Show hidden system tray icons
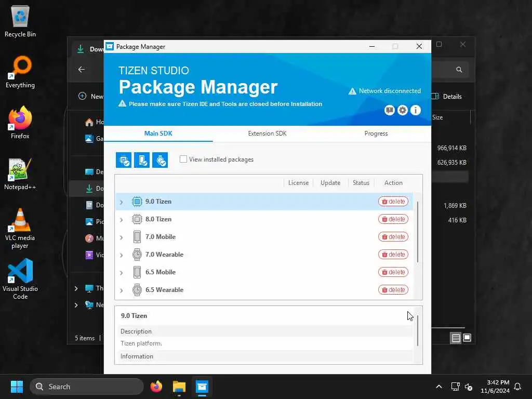532x399 pixels. (438, 387)
